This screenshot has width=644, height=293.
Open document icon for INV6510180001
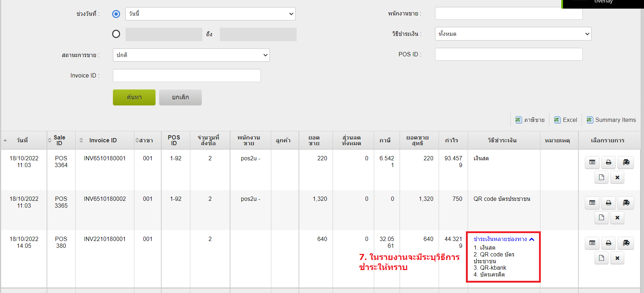(x=601, y=177)
